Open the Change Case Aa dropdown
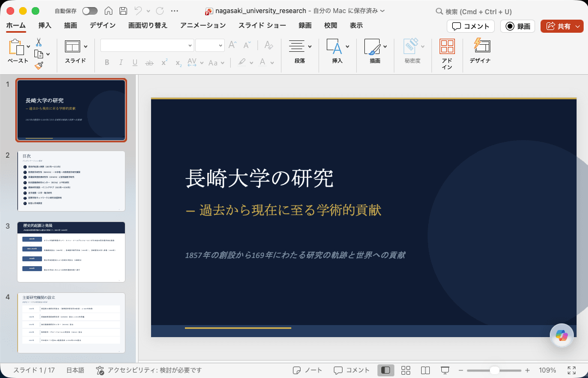The width and height of the screenshot is (588, 378). click(217, 63)
